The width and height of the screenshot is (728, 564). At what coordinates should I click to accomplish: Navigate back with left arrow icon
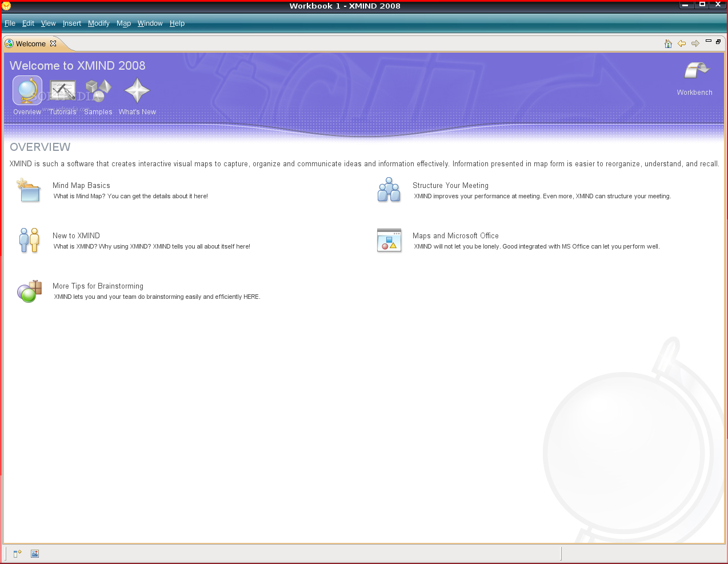pos(682,43)
